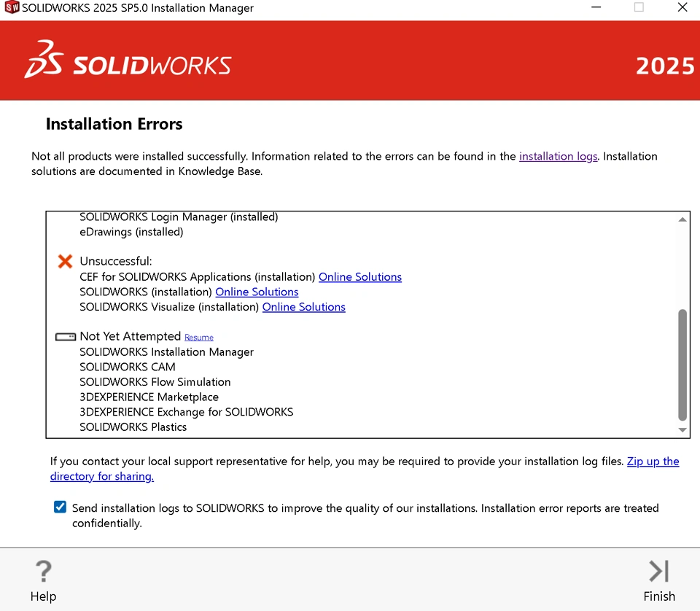Click the 2025 year label in banner
Screen dimensions: 700x611
click(x=665, y=66)
